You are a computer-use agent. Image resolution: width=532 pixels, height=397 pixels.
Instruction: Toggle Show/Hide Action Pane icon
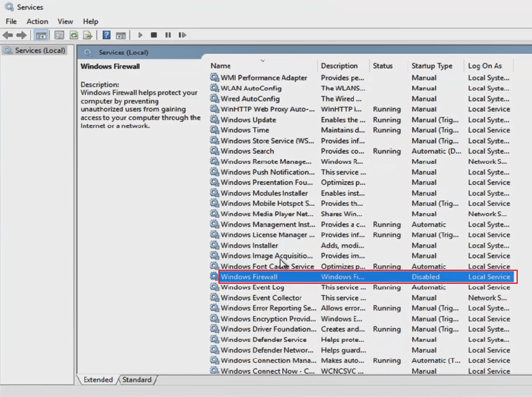coord(121,35)
